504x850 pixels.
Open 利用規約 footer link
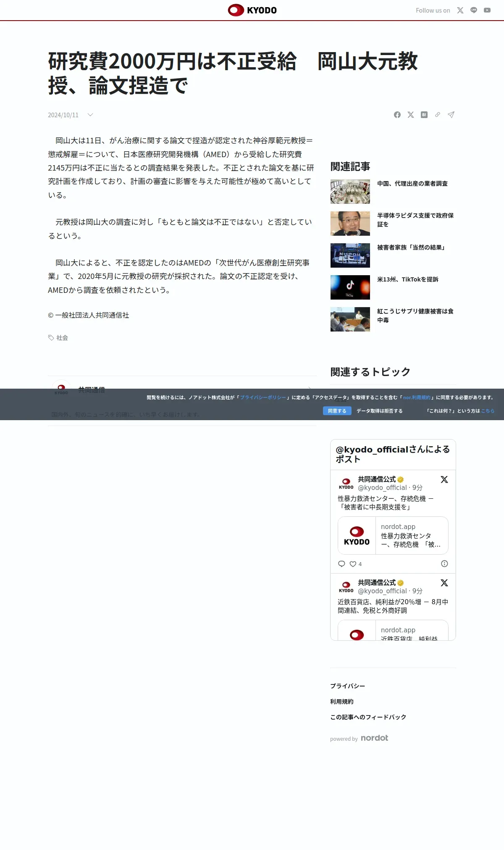pos(342,702)
